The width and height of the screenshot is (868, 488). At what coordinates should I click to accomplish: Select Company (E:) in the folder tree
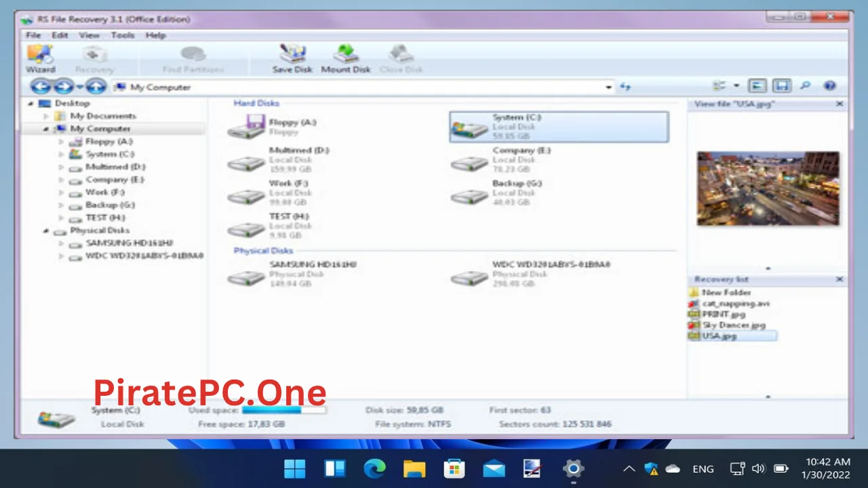click(115, 180)
